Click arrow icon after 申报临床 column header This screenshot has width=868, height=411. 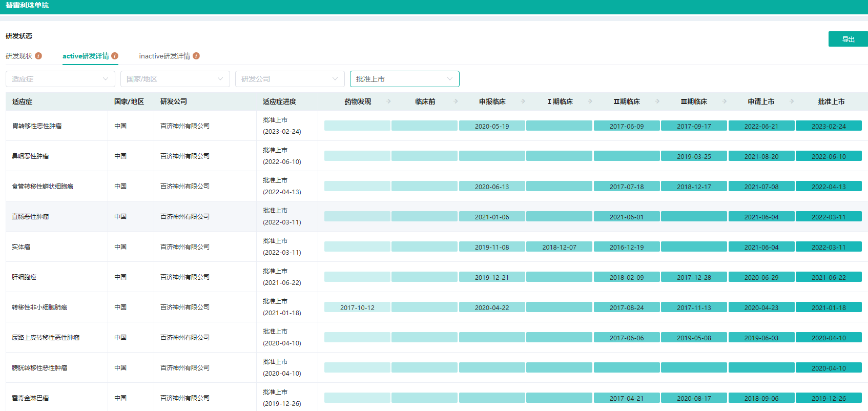(523, 101)
